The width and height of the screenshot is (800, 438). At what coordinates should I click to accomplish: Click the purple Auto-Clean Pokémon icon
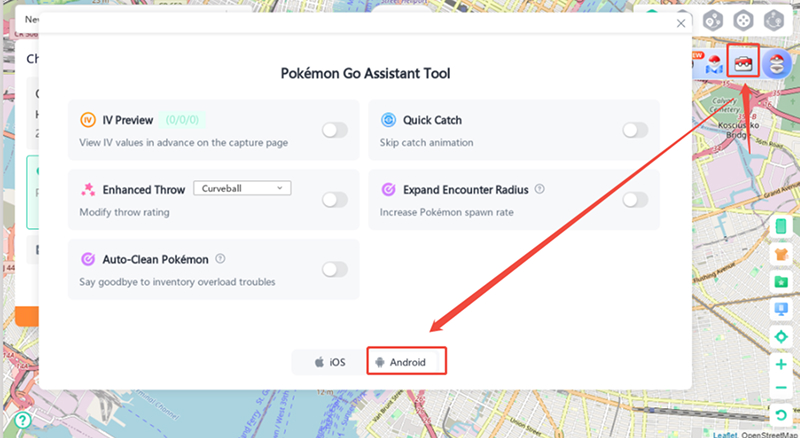[88, 259]
